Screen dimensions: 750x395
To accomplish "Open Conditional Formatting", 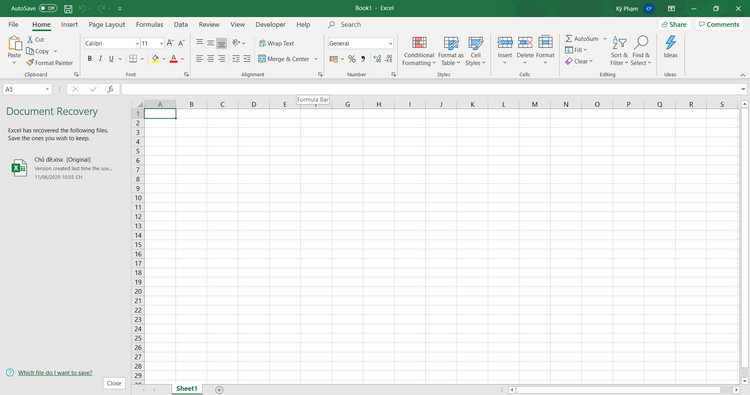I will [419, 51].
